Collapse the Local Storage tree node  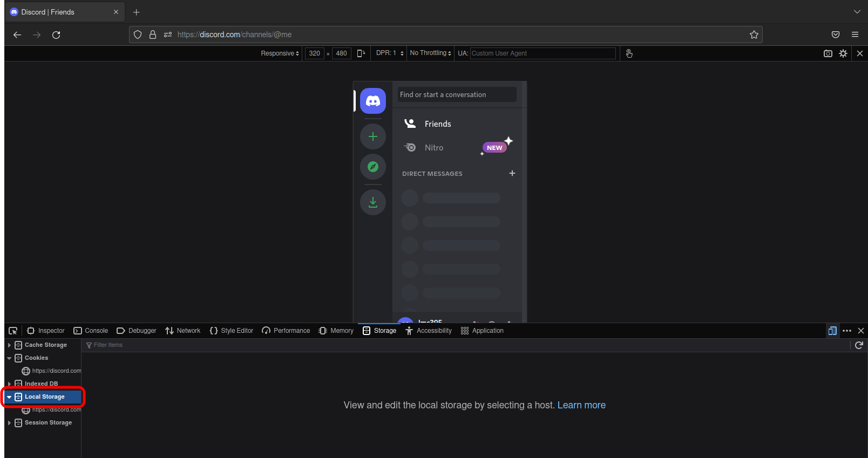9,397
